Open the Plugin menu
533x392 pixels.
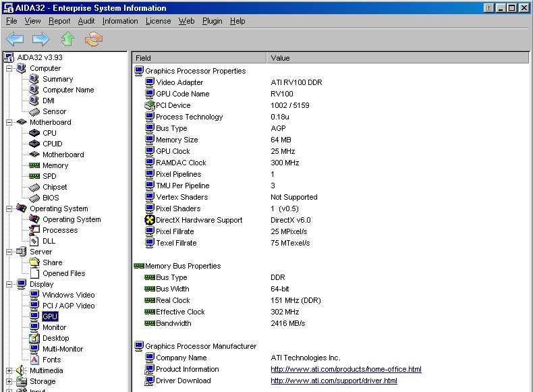coord(212,21)
